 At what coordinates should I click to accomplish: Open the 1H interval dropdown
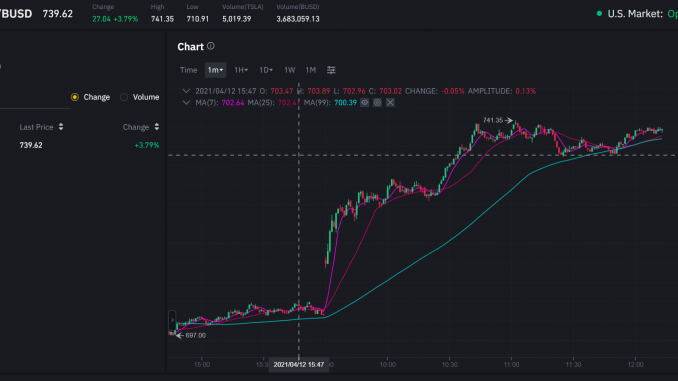(241, 70)
